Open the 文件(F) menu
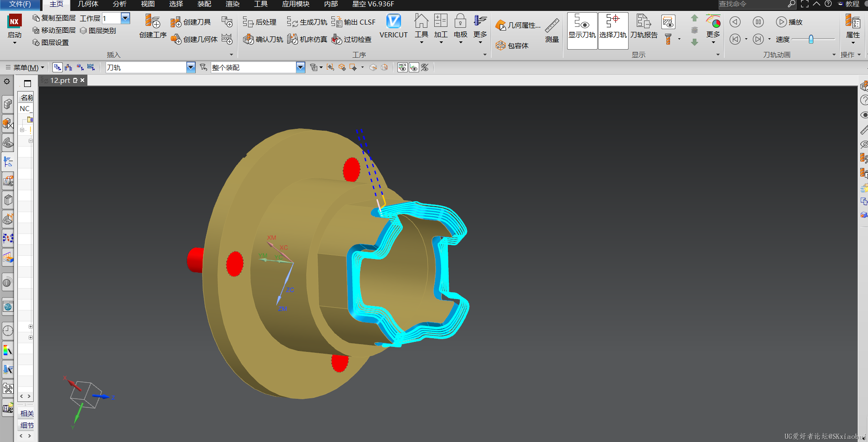This screenshot has height=442, width=868. pos(20,4)
